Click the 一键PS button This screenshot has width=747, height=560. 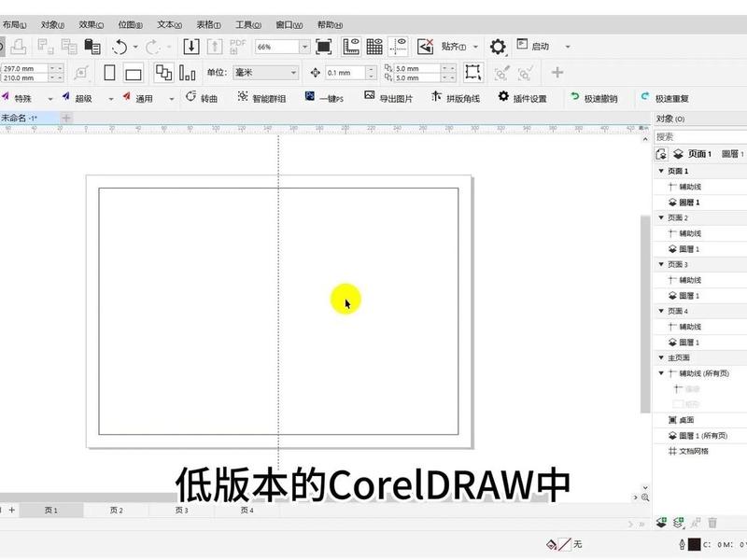point(324,98)
